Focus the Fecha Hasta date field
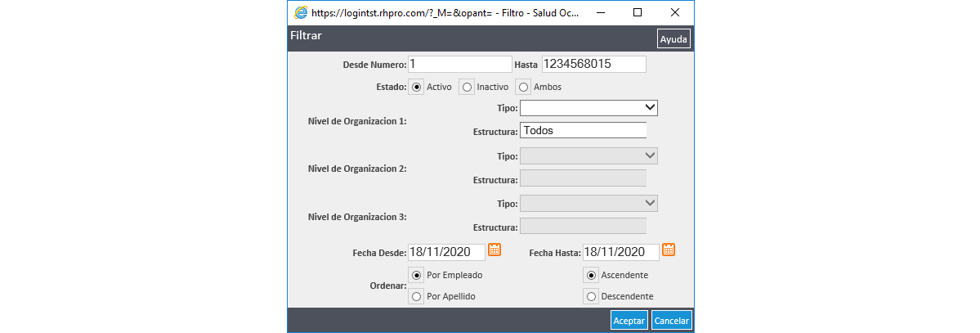The image size is (980, 333). click(621, 252)
